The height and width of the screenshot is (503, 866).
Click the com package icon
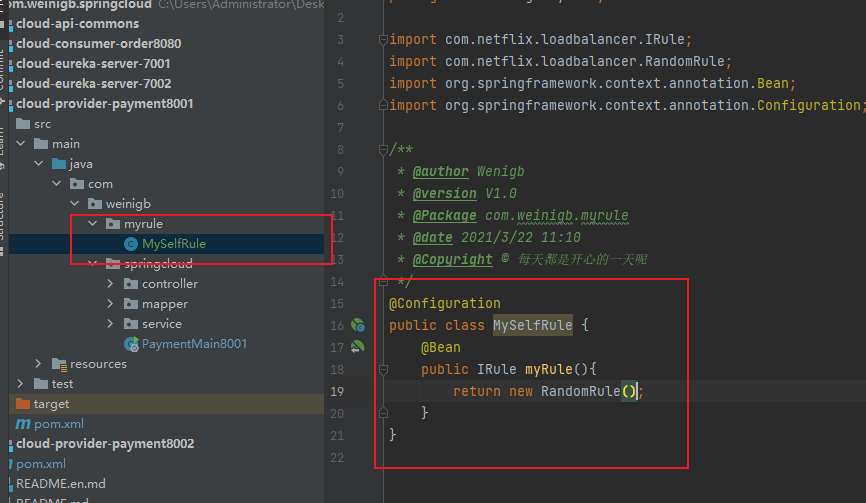tap(77, 183)
